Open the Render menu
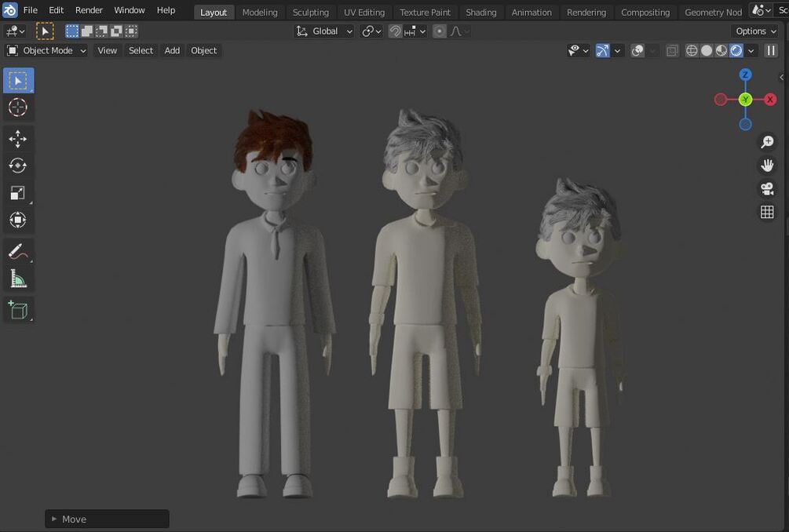This screenshot has height=532, width=789. click(89, 10)
